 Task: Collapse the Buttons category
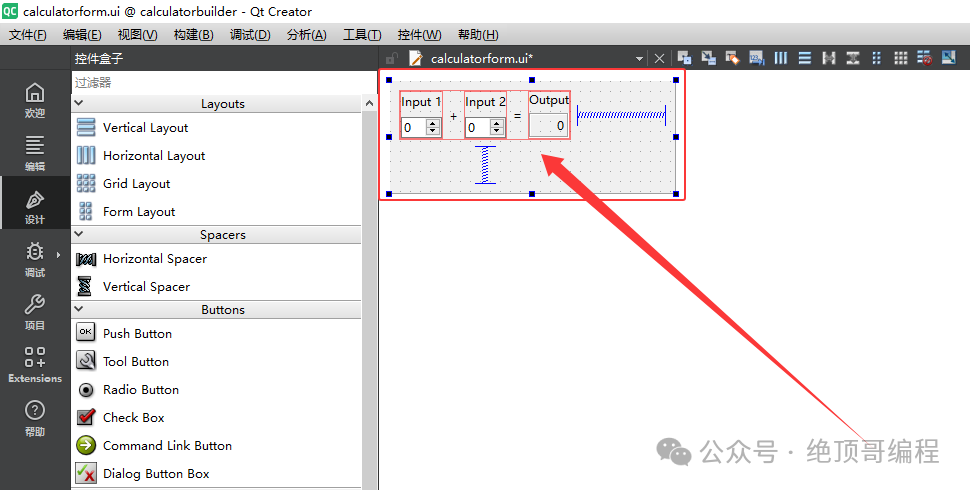(79, 309)
